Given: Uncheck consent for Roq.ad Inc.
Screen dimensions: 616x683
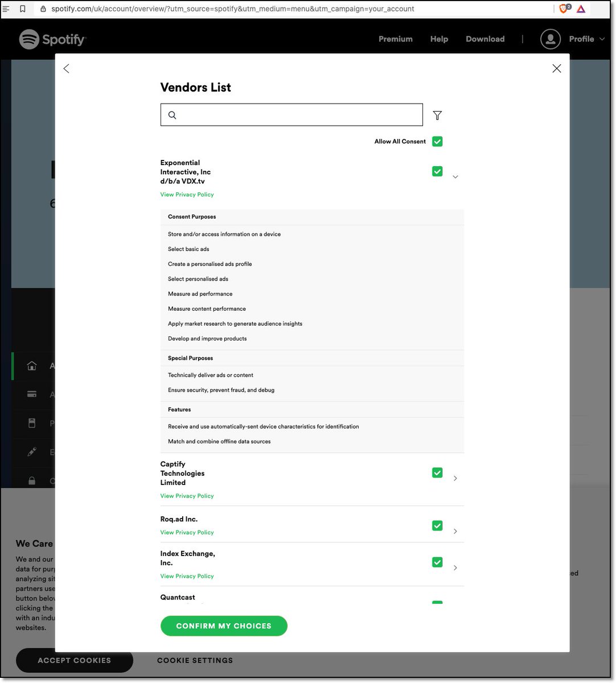Looking at the screenshot, I should [437, 525].
